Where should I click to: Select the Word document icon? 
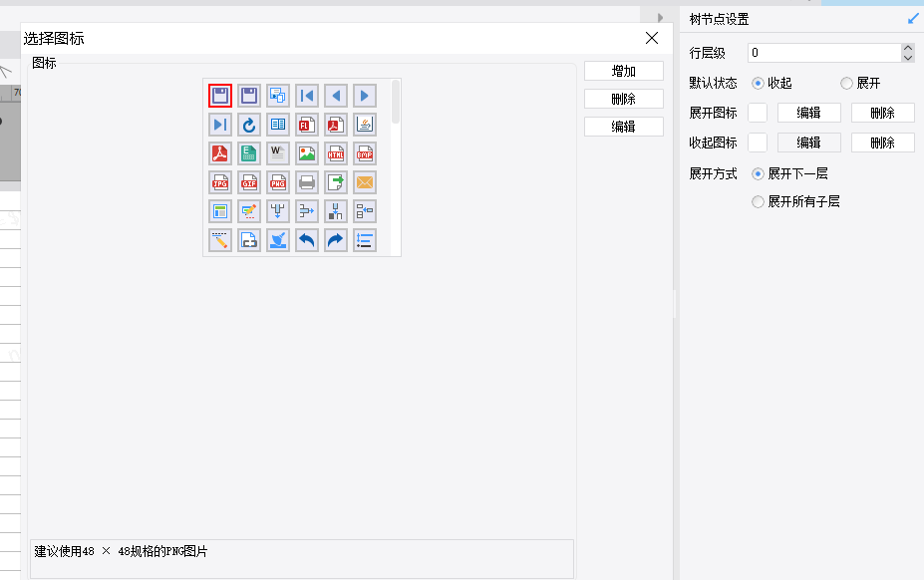click(277, 153)
